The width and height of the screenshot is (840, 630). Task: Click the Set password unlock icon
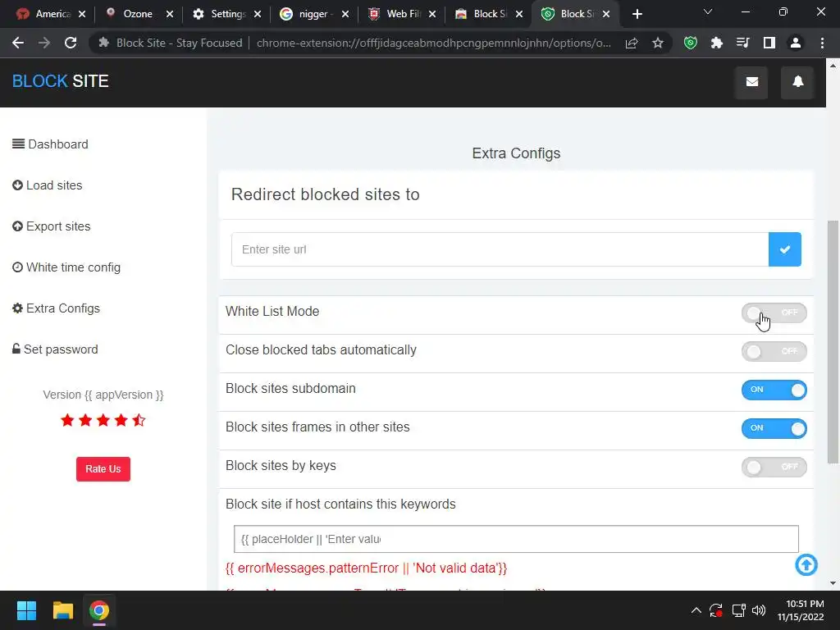click(16, 349)
